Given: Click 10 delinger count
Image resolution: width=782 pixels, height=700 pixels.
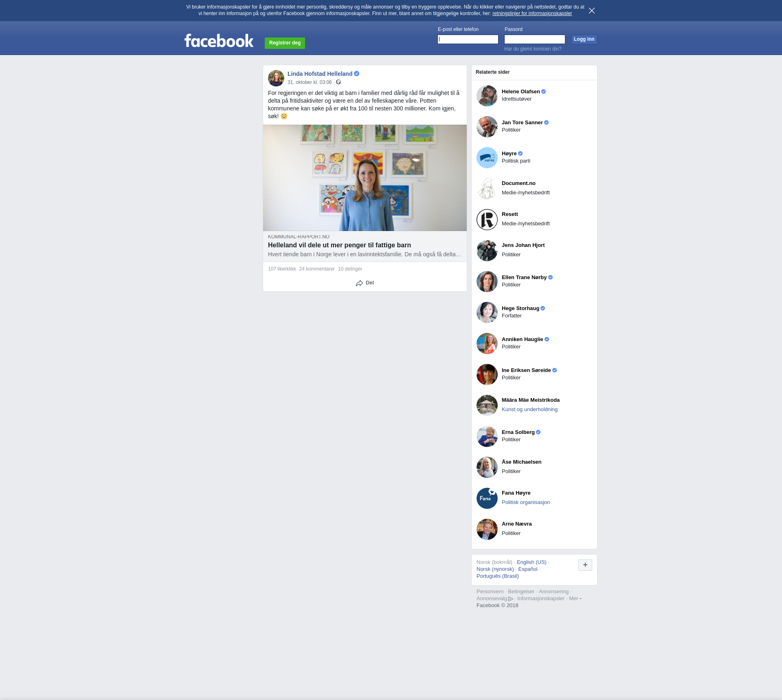Looking at the screenshot, I should [350, 269].
